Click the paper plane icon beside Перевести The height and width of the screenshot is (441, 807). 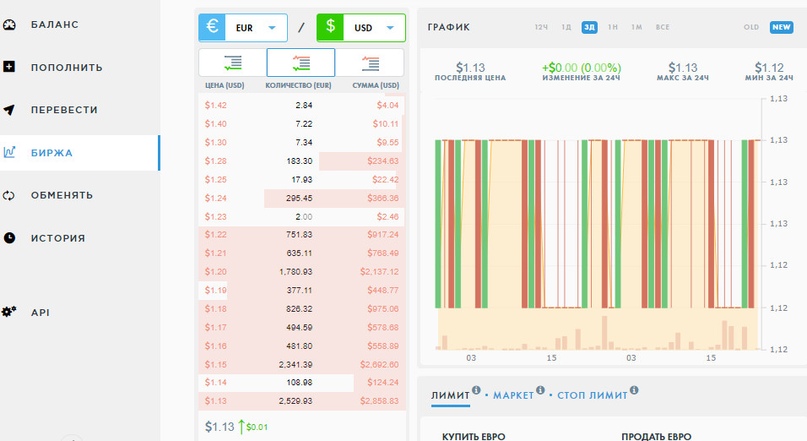9,110
